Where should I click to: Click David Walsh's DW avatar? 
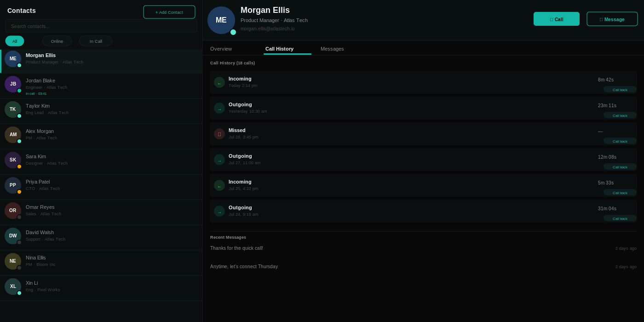coord(13,236)
